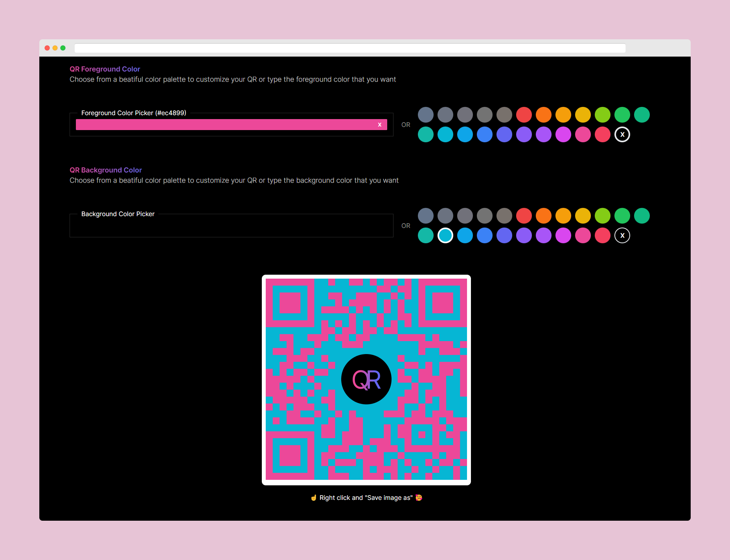Pick sky blue swatch in foreground palette

click(x=465, y=134)
